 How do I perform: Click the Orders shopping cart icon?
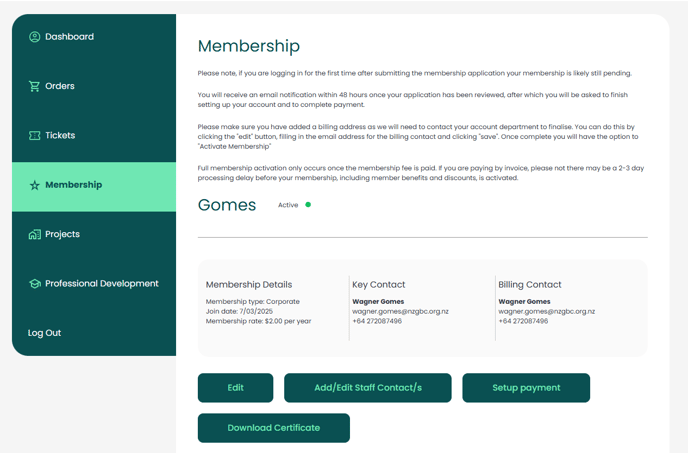click(34, 86)
